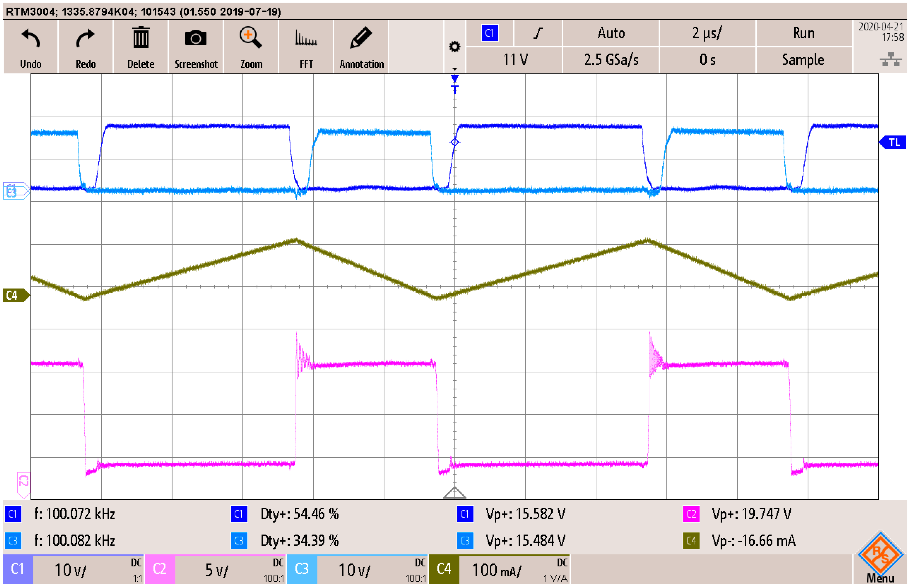Click the Undo arrow icon
Image resolution: width=910 pixels, height=588 pixels.
pos(30,39)
